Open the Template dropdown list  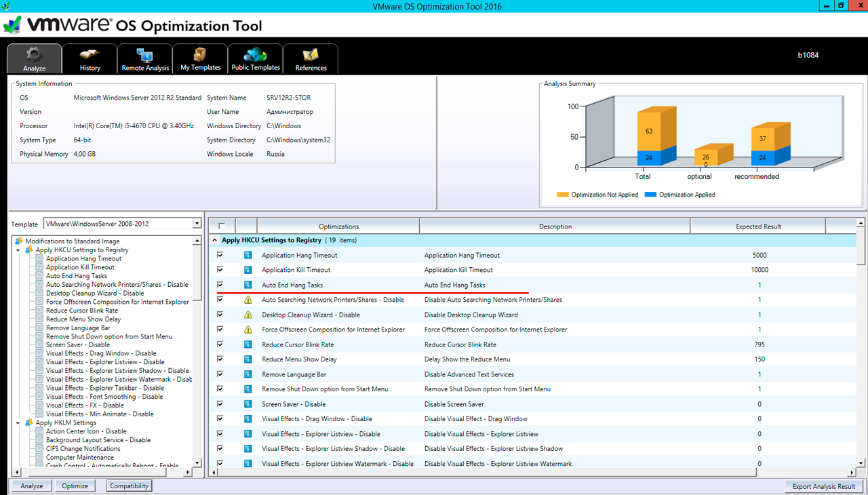[x=197, y=224]
